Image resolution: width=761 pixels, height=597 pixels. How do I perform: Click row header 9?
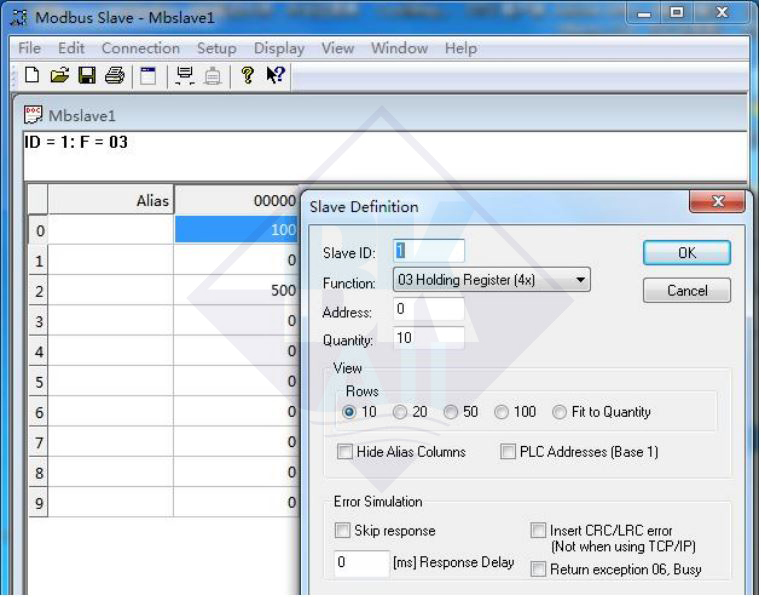(39, 502)
